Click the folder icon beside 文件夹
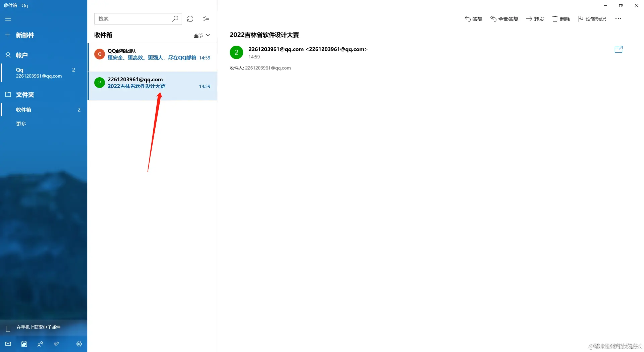This screenshot has height=352, width=644. [8, 94]
